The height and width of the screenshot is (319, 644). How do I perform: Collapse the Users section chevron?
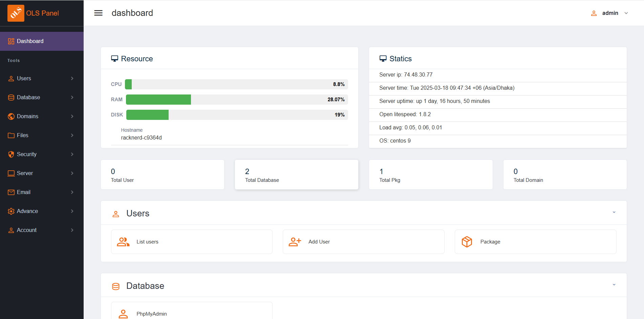click(614, 212)
